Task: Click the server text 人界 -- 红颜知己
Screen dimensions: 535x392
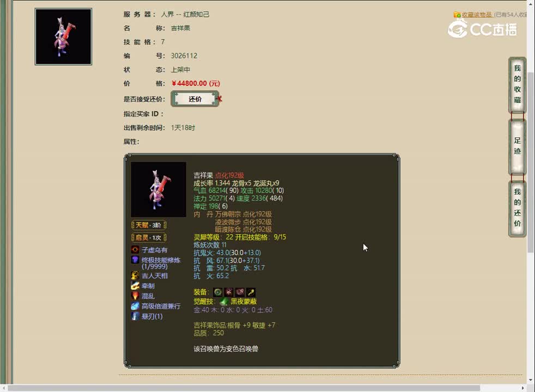Action: tap(185, 14)
